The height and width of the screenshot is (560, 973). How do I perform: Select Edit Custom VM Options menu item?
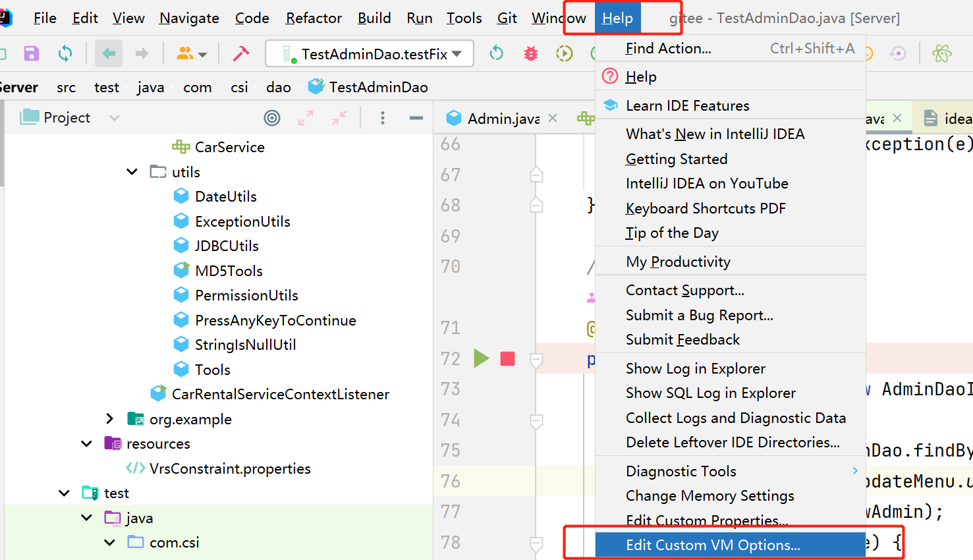731,545
